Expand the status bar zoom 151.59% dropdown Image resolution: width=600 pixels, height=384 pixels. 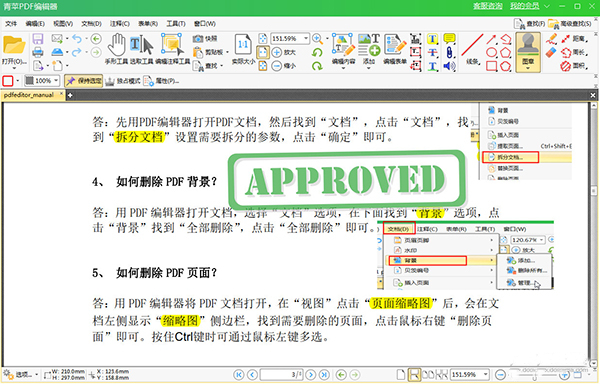point(486,374)
